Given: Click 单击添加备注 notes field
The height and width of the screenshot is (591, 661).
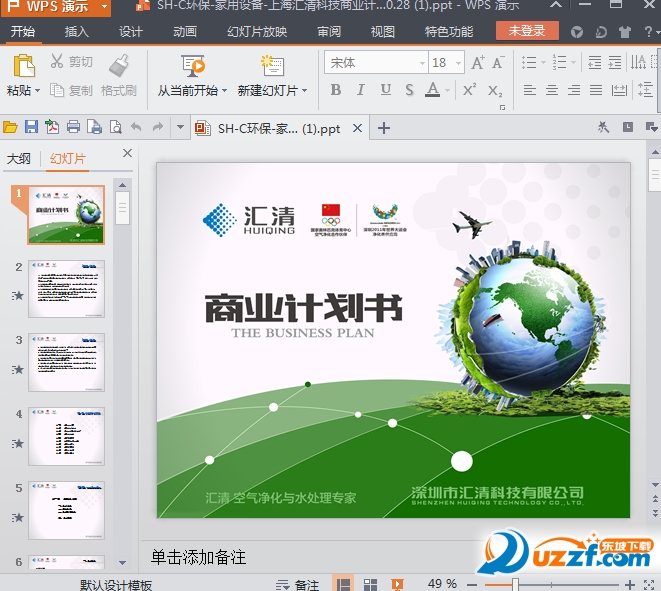Looking at the screenshot, I should [x=198, y=557].
